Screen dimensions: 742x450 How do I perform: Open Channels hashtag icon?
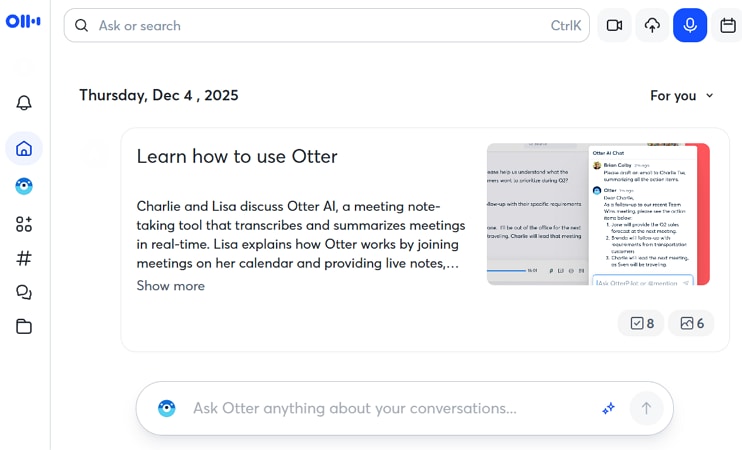pyautogui.click(x=24, y=258)
